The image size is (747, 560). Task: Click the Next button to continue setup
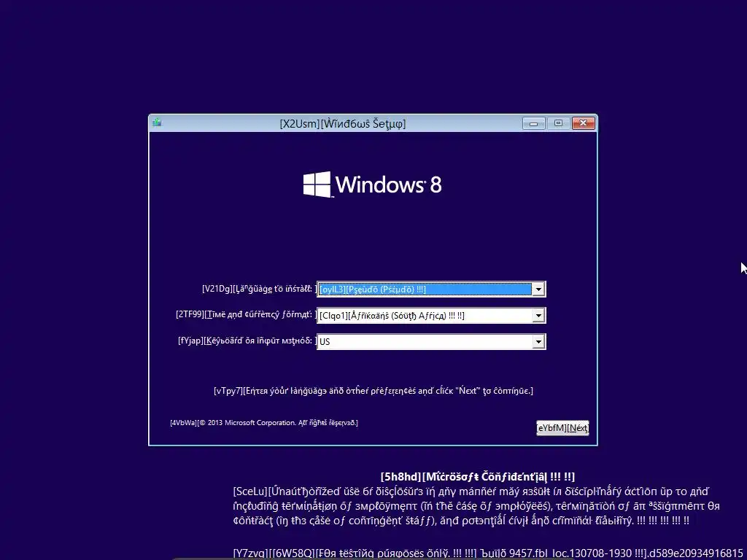(x=562, y=427)
